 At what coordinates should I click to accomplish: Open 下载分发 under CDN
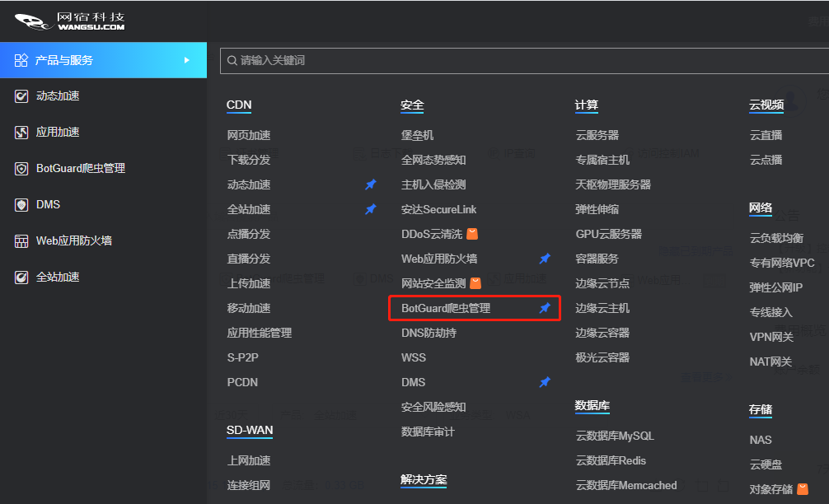click(x=249, y=160)
